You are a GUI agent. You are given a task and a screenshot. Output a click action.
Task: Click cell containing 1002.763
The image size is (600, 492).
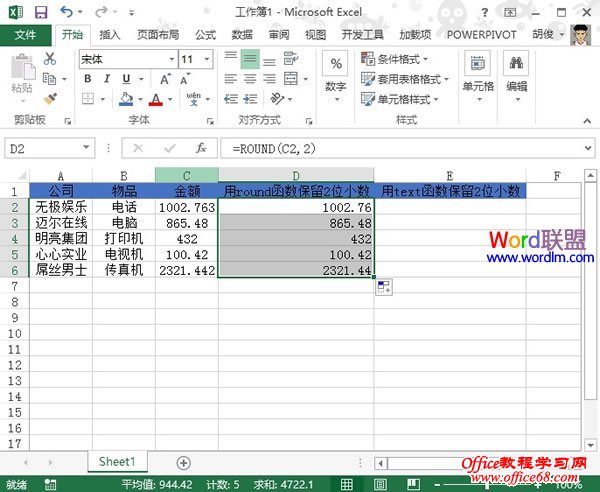[x=187, y=207]
